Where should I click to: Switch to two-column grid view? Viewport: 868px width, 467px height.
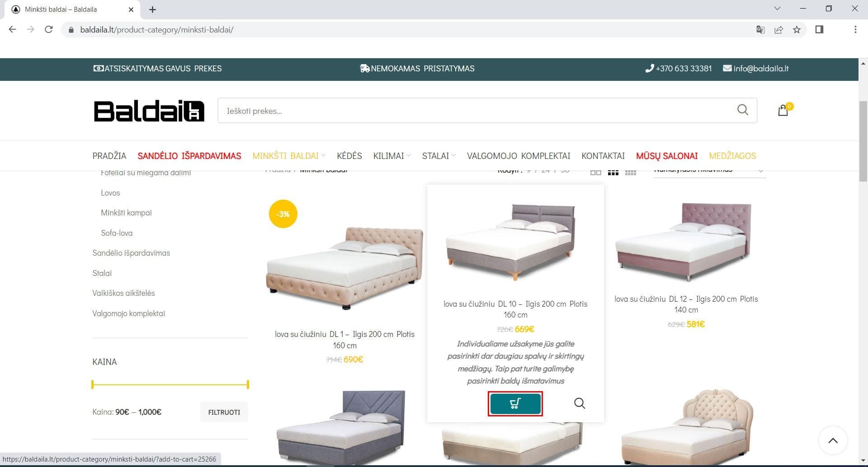point(595,172)
